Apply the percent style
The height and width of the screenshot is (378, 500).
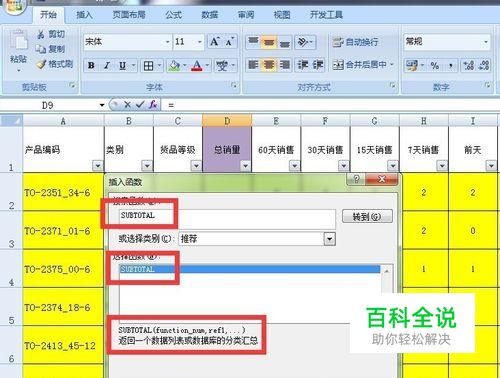click(x=434, y=65)
